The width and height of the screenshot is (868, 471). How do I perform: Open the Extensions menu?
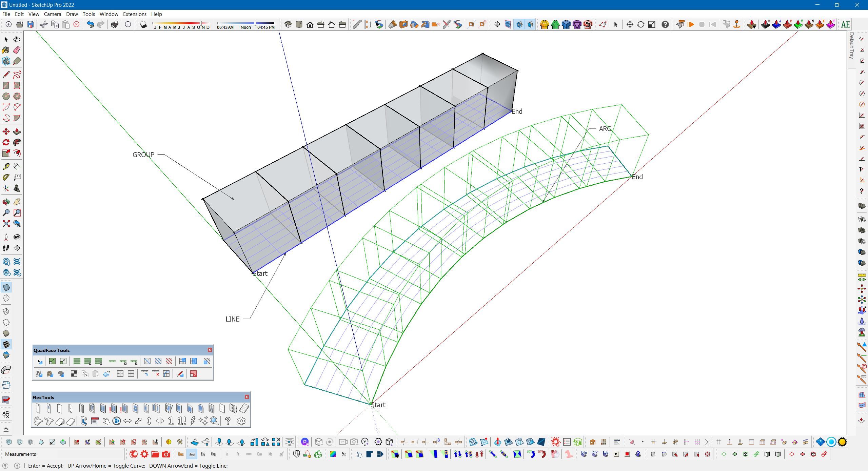point(135,14)
